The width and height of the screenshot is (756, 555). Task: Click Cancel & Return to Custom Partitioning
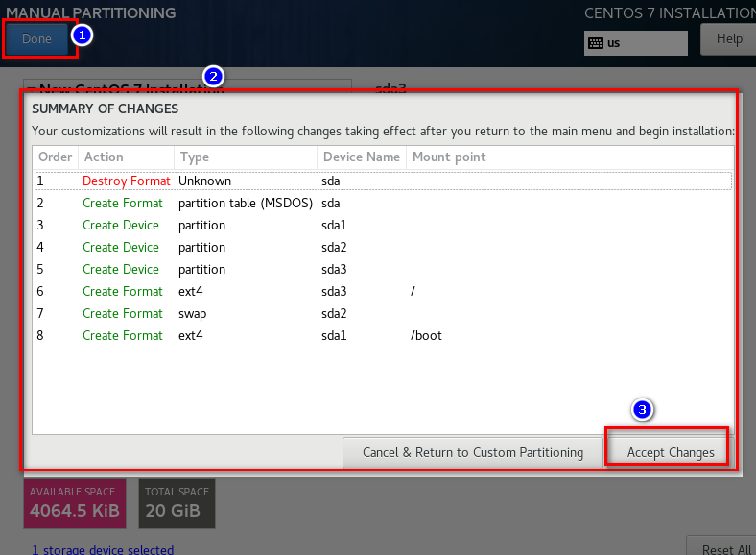pyautogui.click(x=473, y=452)
